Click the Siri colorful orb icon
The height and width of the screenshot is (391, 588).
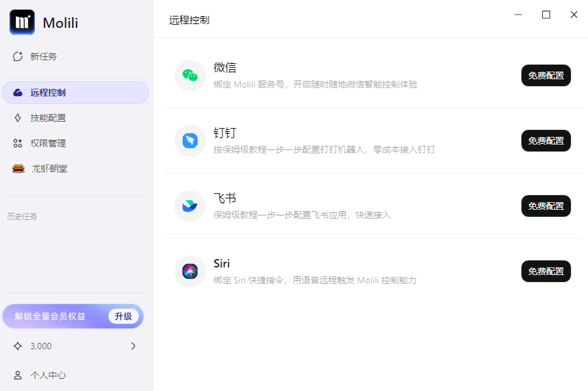point(190,271)
